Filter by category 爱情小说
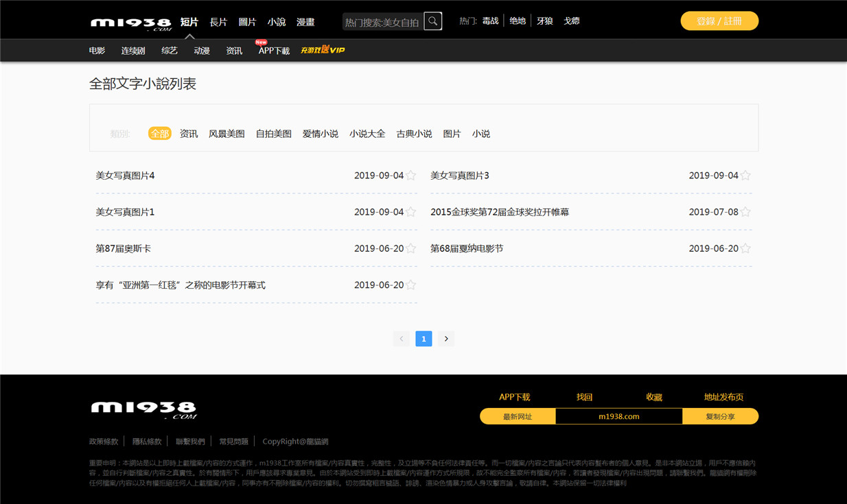This screenshot has height=504, width=847. coord(321,134)
